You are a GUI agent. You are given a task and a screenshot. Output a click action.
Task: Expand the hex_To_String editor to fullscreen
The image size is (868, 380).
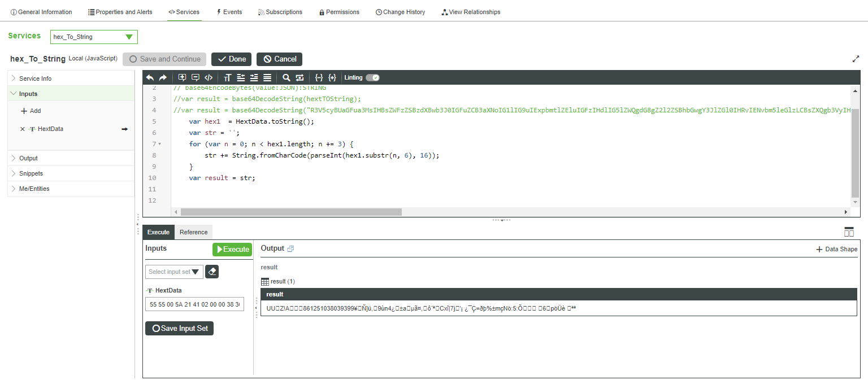[x=855, y=58]
